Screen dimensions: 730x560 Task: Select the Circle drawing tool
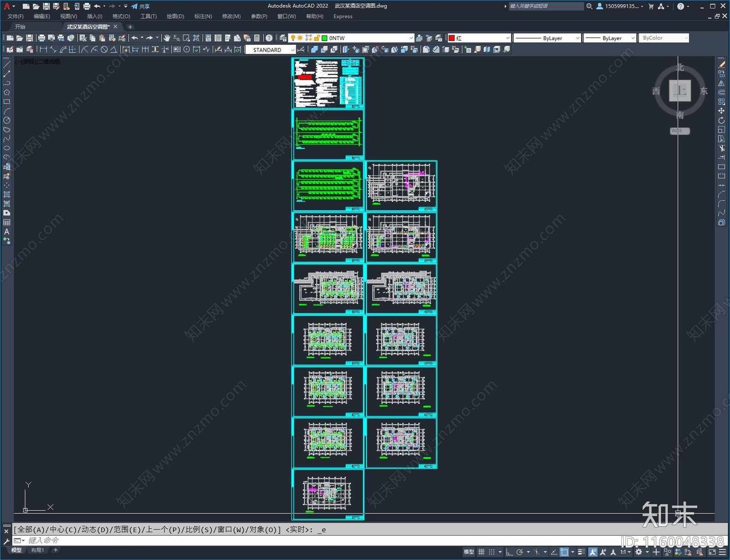point(6,120)
